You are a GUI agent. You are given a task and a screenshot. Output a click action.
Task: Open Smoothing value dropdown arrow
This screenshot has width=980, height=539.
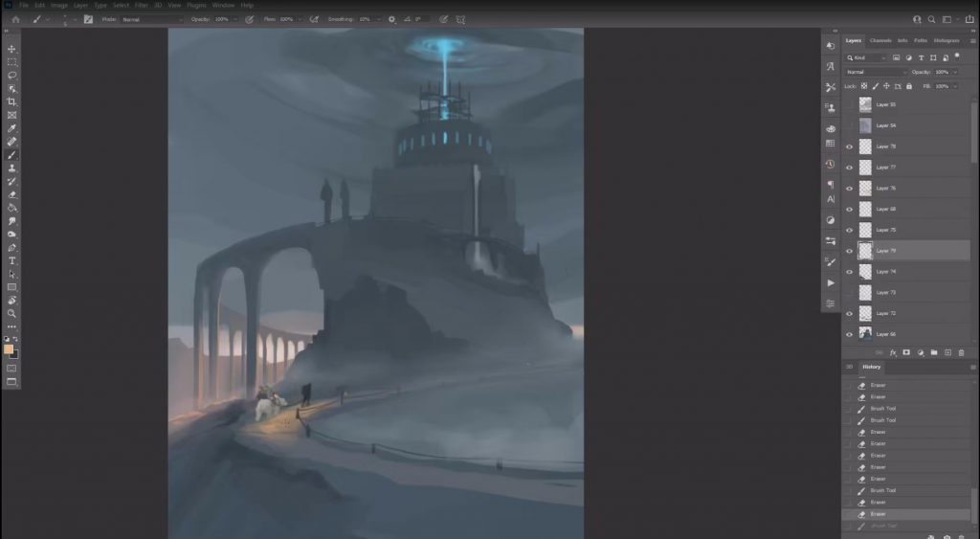[x=377, y=19]
